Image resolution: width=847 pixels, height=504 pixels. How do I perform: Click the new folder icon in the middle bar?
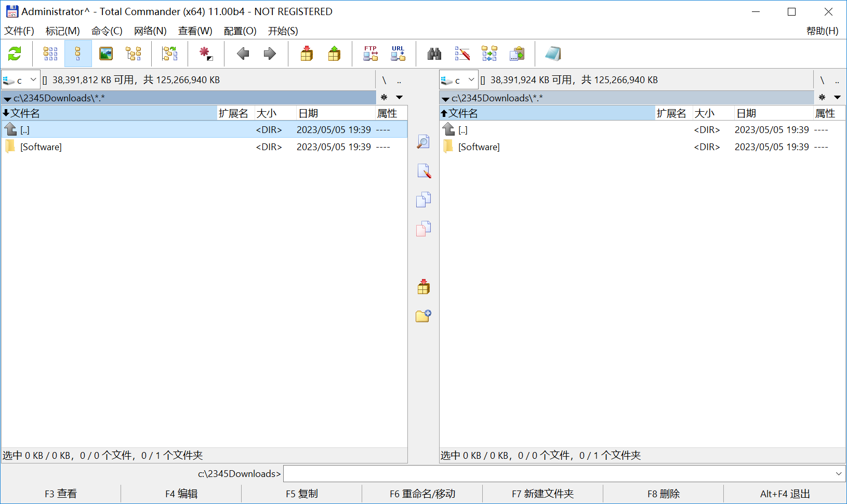(423, 315)
